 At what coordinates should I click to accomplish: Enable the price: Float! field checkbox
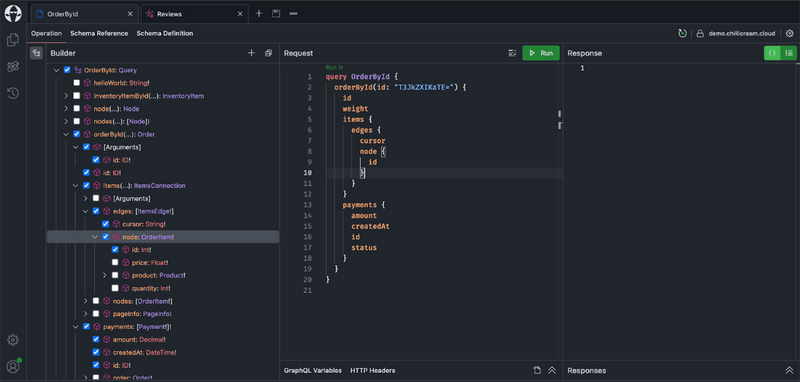(x=115, y=262)
